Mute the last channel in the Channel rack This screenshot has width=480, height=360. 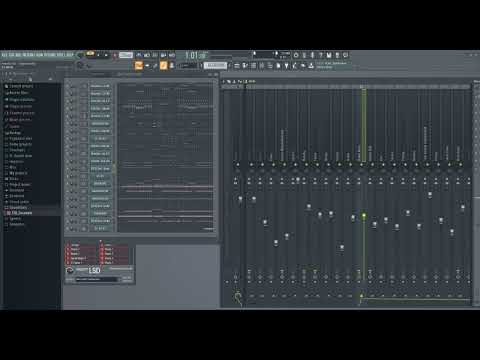pyautogui.click(x=68, y=229)
